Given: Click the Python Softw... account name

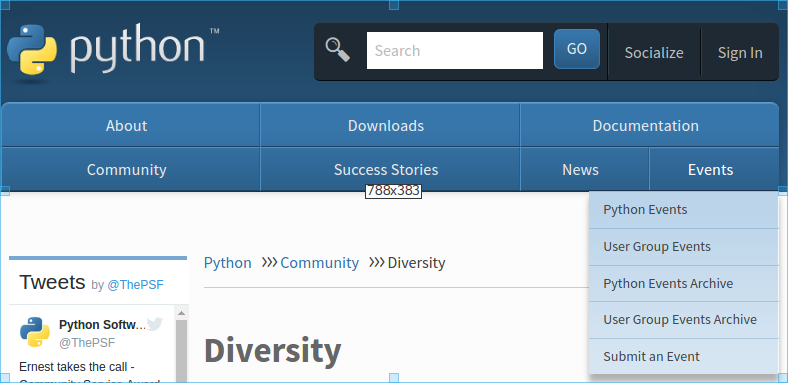Looking at the screenshot, I should point(102,325).
